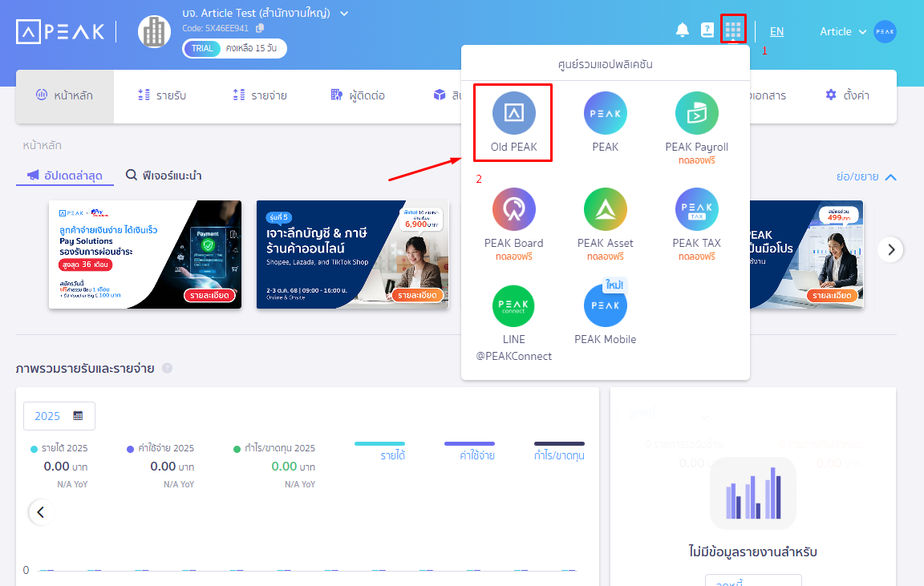924x586 pixels.
Task: Launch the PEAK Mobile app
Action: pyautogui.click(x=605, y=306)
